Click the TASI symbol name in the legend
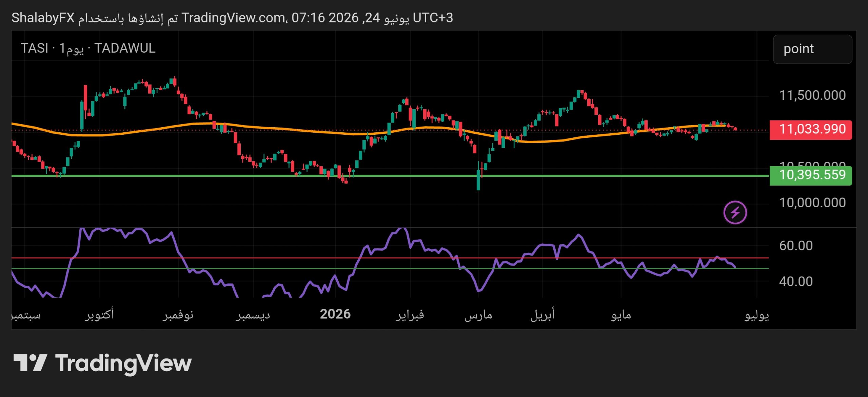Screen dimensions: 868x397 [34, 49]
